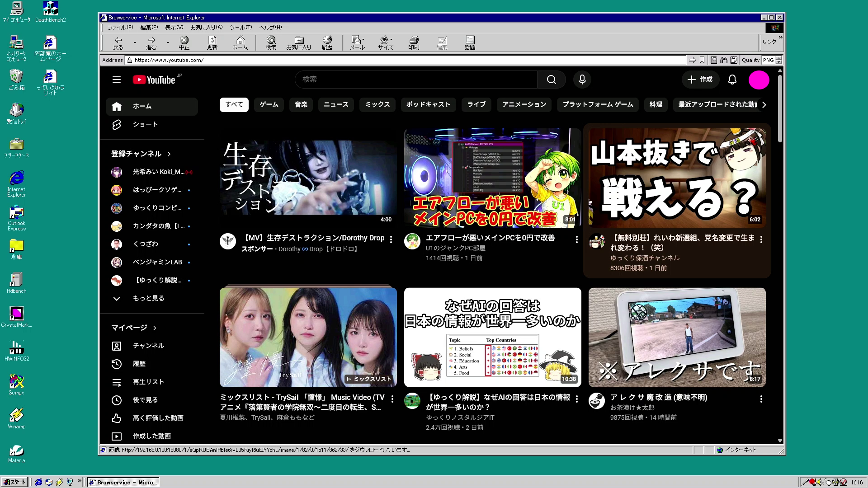The width and height of the screenshot is (868, 488).
Task: Open the forward button history dropdown arrow
Action: point(168,43)
